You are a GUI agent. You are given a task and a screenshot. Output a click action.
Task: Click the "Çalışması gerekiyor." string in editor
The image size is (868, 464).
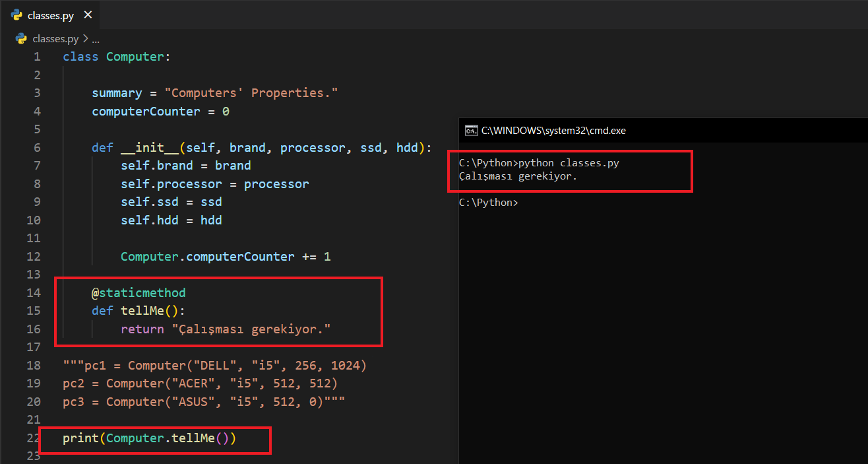pyautogui.click(x=251, y=329)
